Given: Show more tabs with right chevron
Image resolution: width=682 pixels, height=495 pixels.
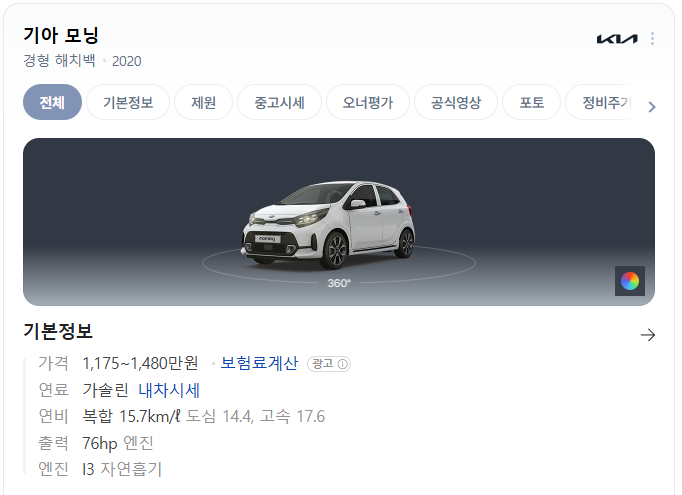Looking at the screenshot, I should pos(652,107).
